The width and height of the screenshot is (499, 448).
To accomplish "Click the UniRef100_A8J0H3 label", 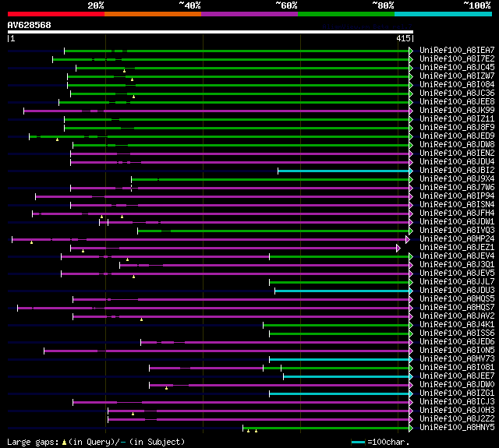I will tap(457, 411).
